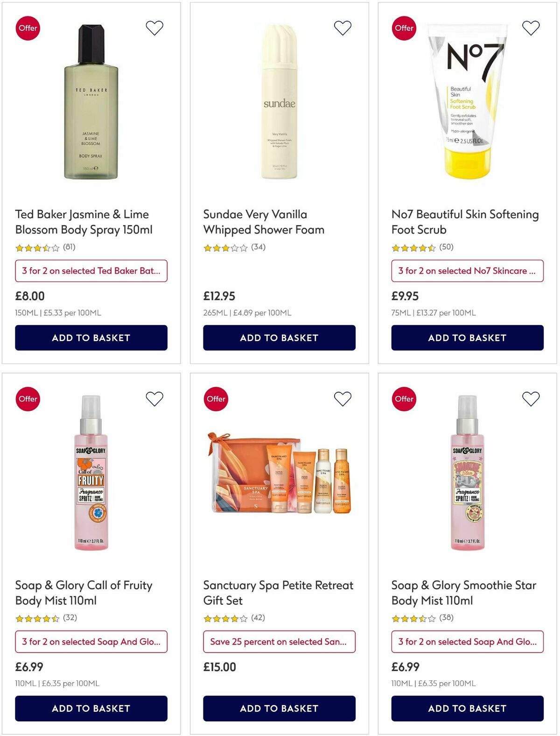The width and height of the screenshot is (560, 736).
Task: Click 3 for 2 No7 Skincare offer banner
Action: pyautogui.click(x=467, y=271)
